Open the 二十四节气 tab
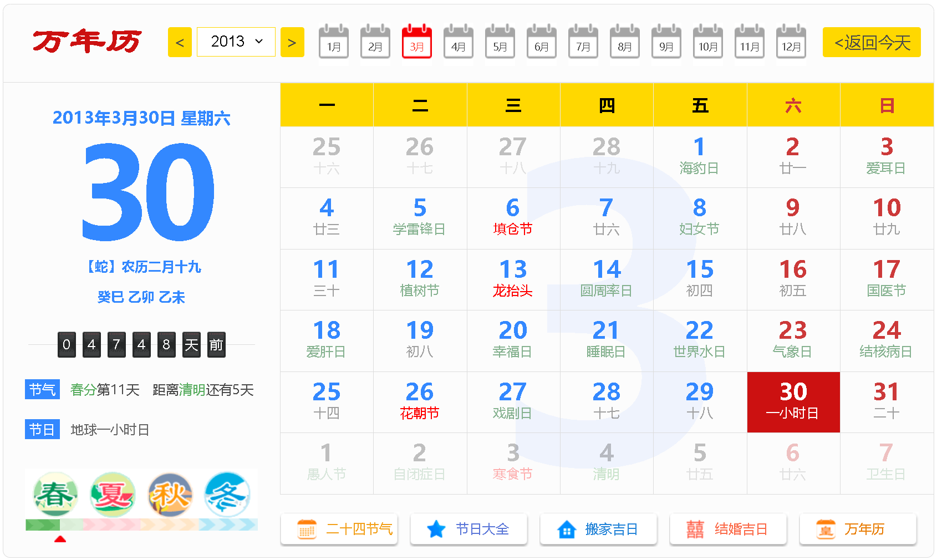937x560 pixels. 339,529
